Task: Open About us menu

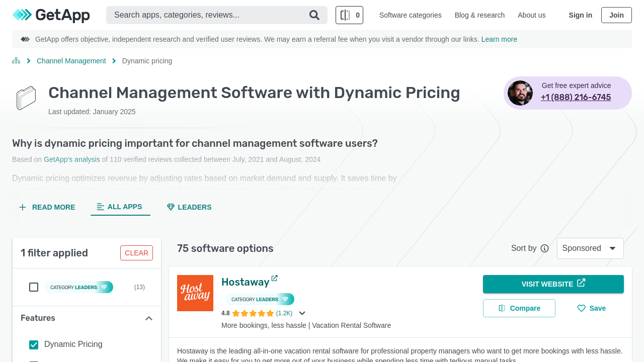Action: [531, 15]
